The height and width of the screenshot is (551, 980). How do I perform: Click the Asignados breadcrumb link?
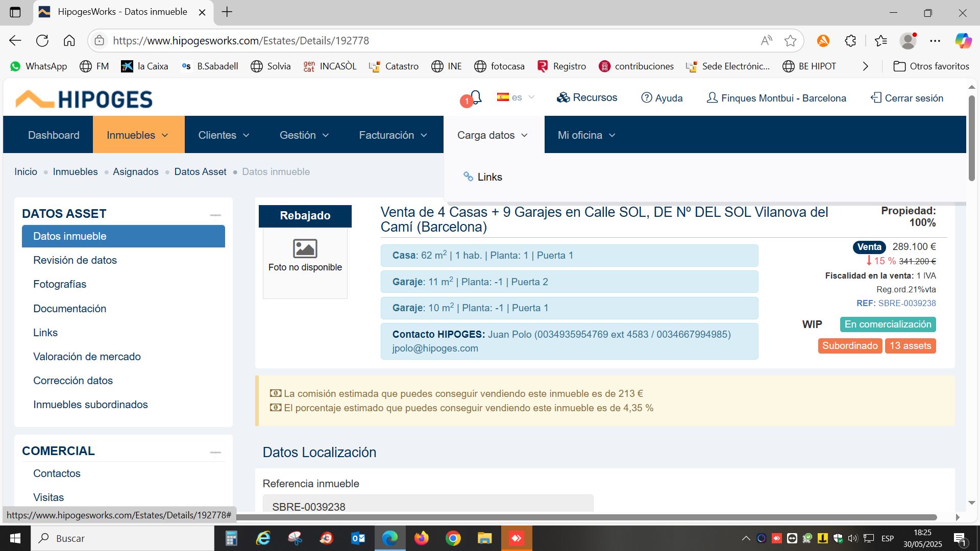(135, 172)
